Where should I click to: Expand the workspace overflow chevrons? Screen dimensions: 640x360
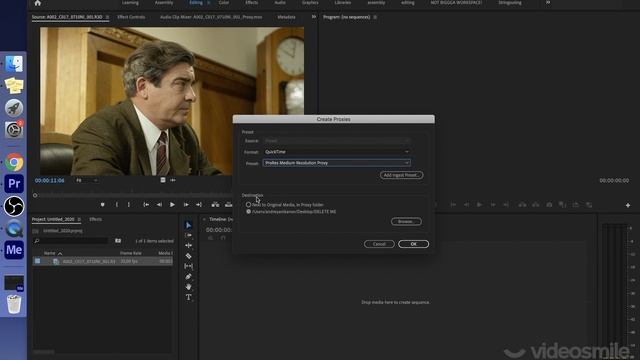[548, 3]
